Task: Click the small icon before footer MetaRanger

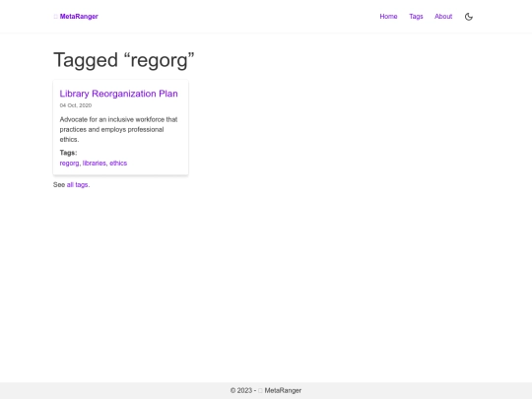Action: 260,390
